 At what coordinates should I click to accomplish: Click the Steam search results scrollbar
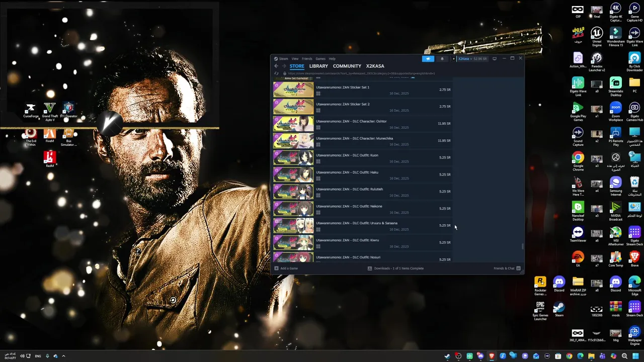[x=522, y=246]
